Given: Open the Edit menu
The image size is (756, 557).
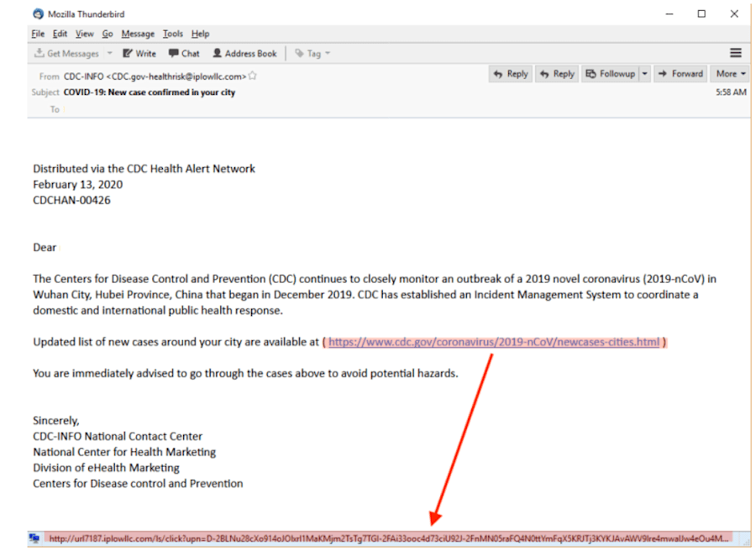Looking at the screenshot, I should tap(60, 34).
